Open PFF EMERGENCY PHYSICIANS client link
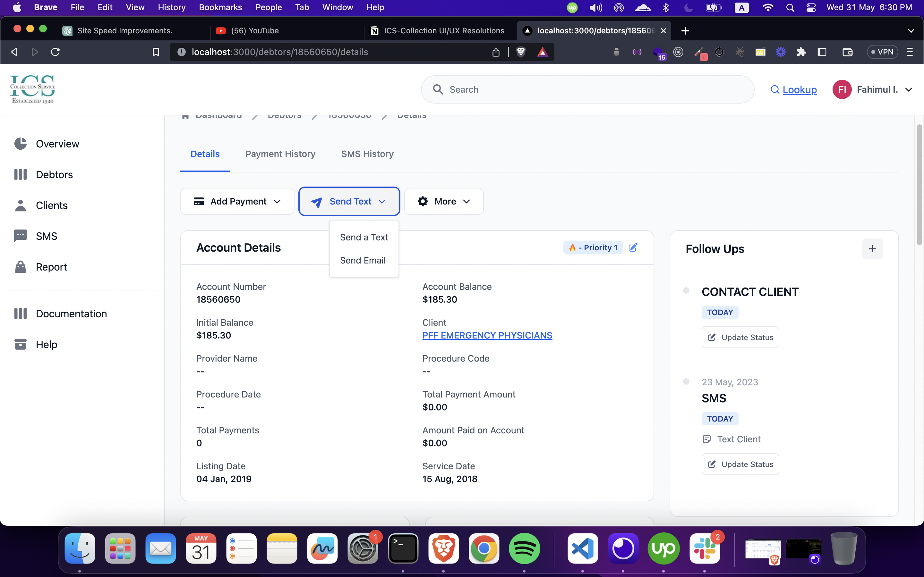The image size is (924, 577). 487,335
